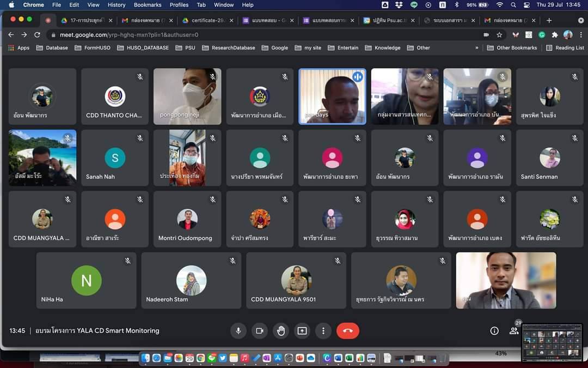
Task: Mute the microphone in the call bar
Action: (x=238, y=331)
